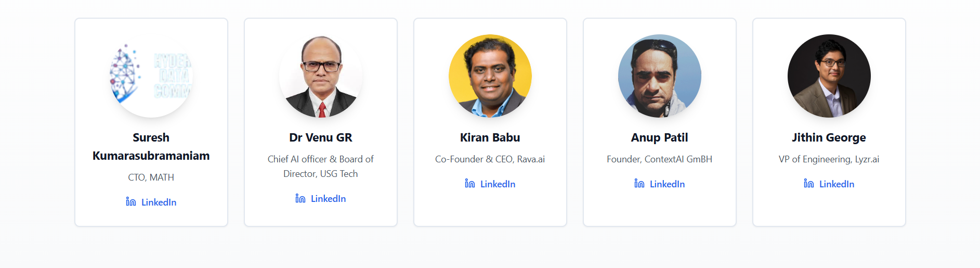Open Suresh Kumarasubramaniam's LinkedIn text link
The image size is (980, 268).
pyautogui.click(x=159, y=202)
